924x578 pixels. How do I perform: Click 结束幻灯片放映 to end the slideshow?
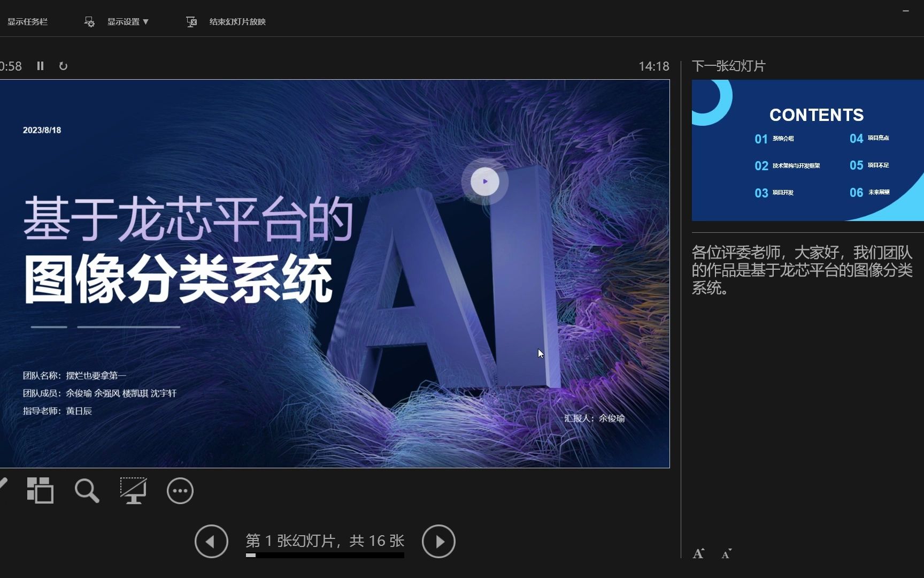(x=237, y=22)
